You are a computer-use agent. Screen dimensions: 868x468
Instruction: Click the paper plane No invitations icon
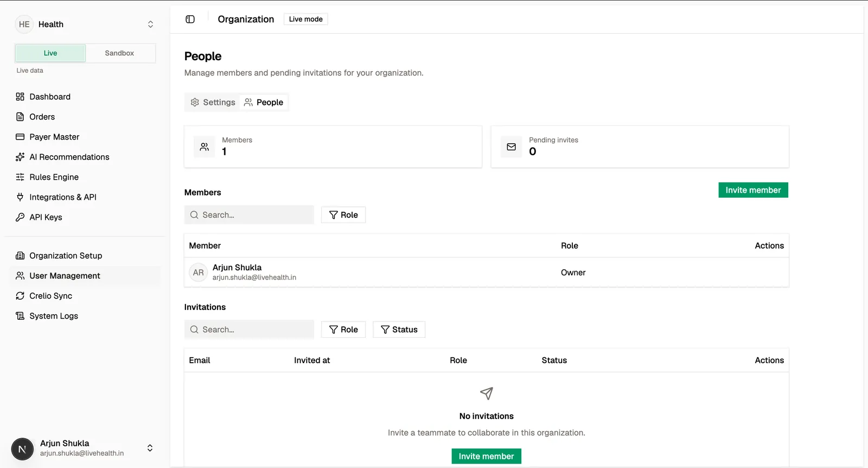pyautogui.click(x=487, y=393)
